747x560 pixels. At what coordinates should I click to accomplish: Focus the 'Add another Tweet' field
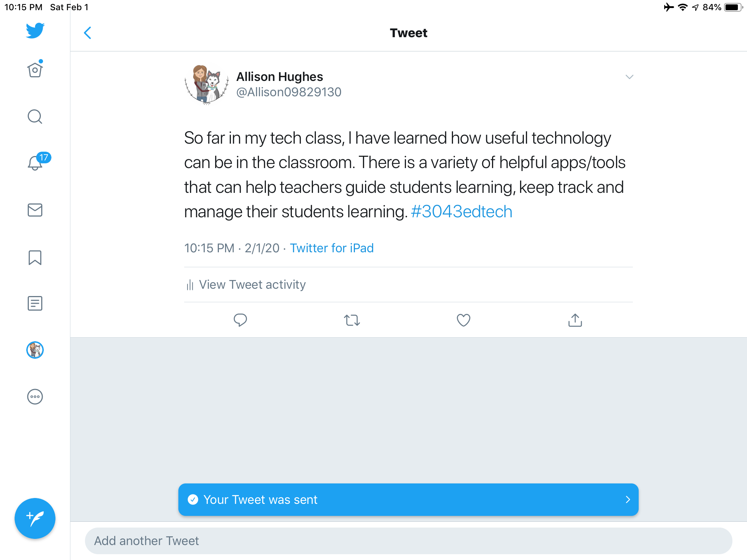point(409,541)
